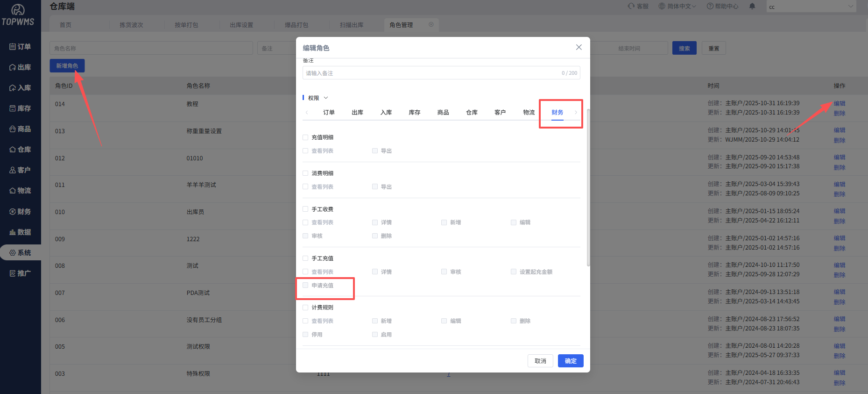Viewport: 868px width, 394px height.
Task: Click the TOPWMS logo icon
Action: point(18,10)
